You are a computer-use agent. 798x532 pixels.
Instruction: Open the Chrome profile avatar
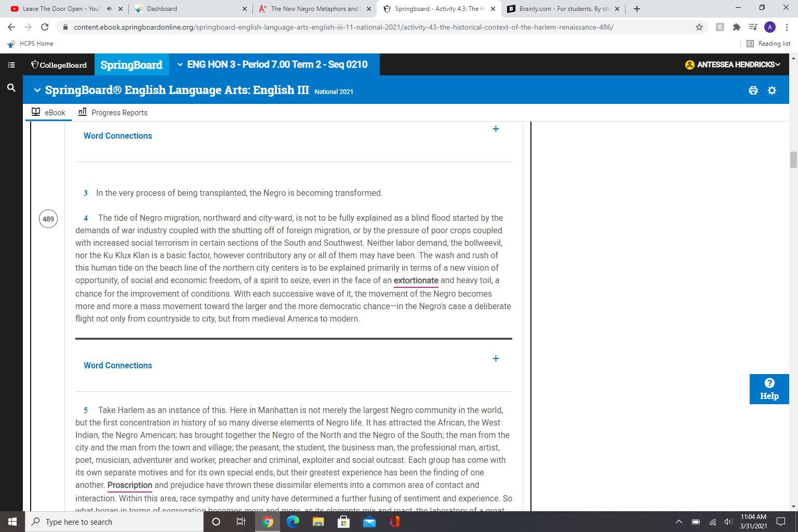770,27
